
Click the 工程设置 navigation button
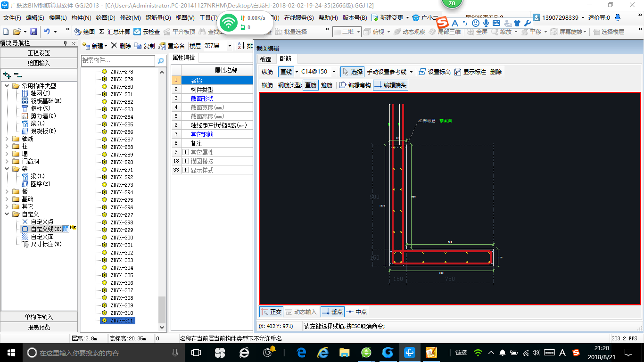tap(39, 53)
